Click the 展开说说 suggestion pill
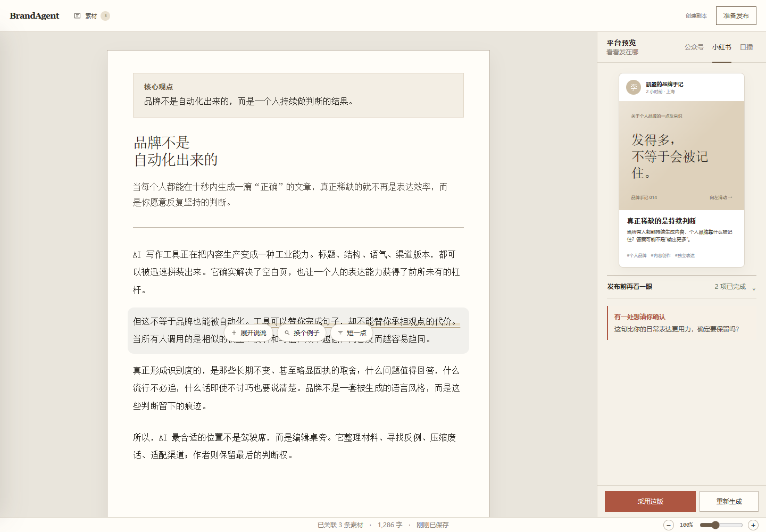This screenshot has height=532, width=766. [248, 333]
